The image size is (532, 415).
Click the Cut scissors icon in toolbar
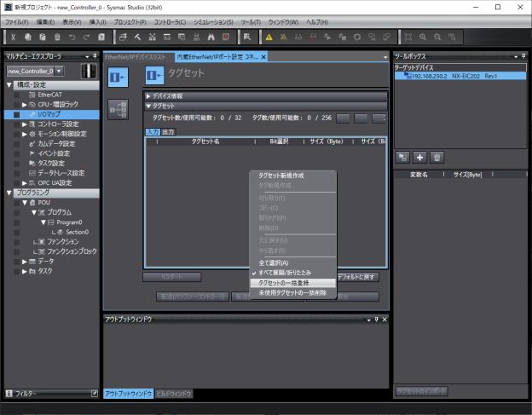[x=13, y=37]
